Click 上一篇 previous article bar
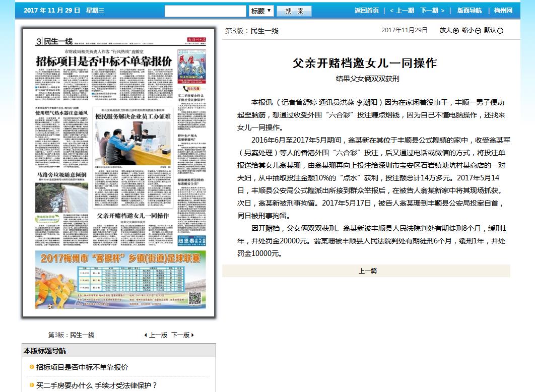The image size is (535, 392). (x=367, y=271)
